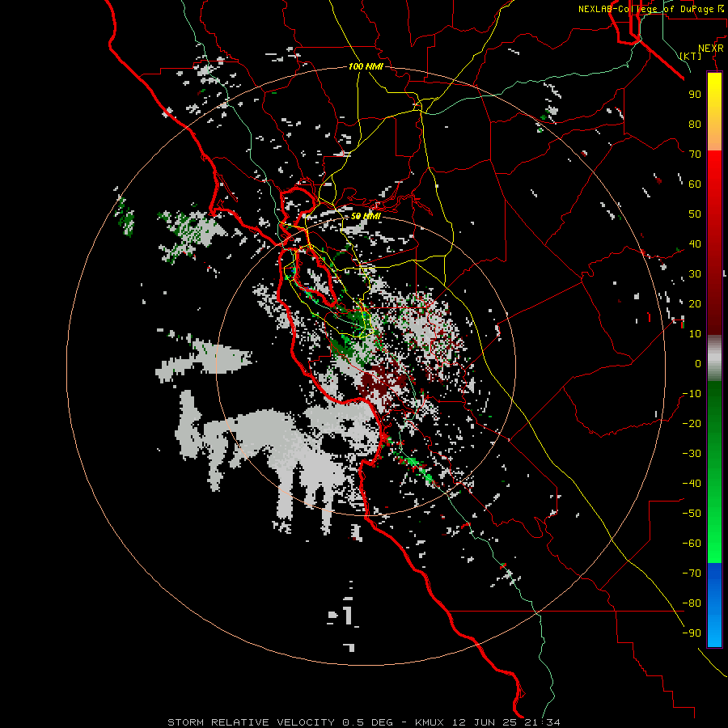Click the -80 value on the velocity scale

click(x=692, y=603)
